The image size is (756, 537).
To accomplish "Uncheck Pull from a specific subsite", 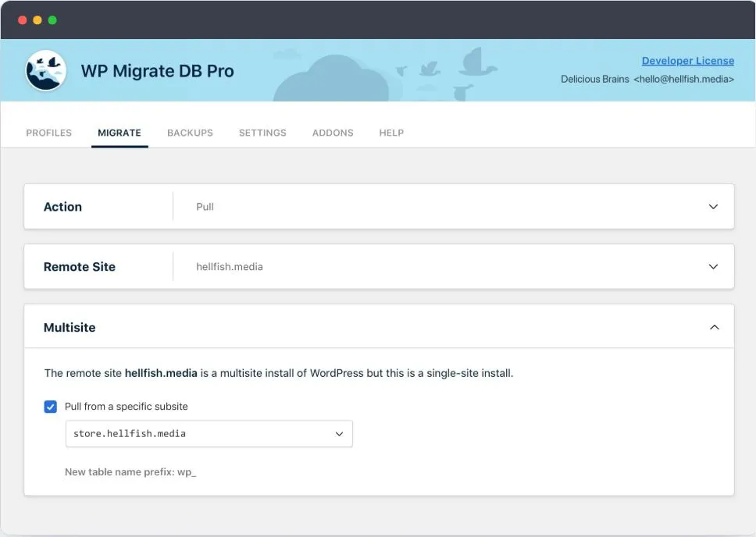I will pyautogui.click(x=50, y=407).
